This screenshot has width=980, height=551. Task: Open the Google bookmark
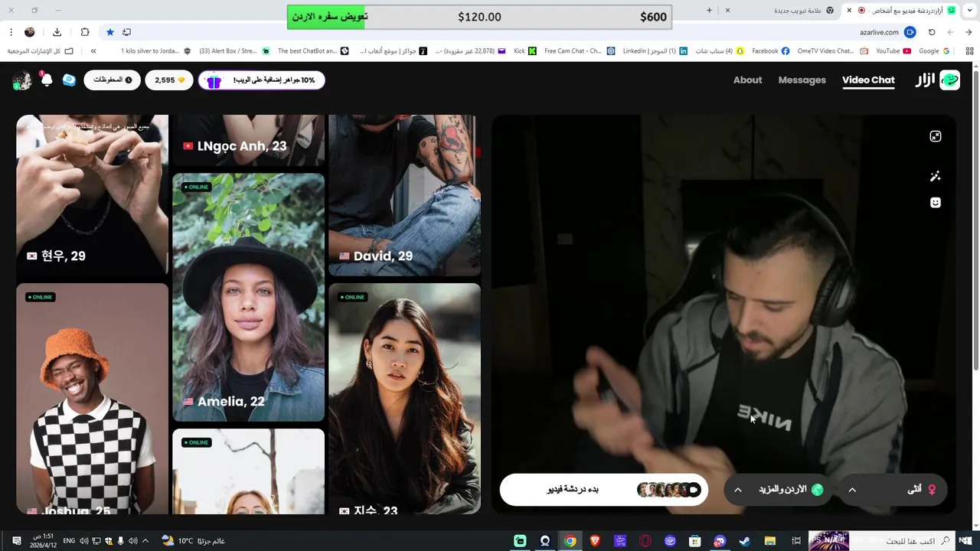[x=934, y=51]
